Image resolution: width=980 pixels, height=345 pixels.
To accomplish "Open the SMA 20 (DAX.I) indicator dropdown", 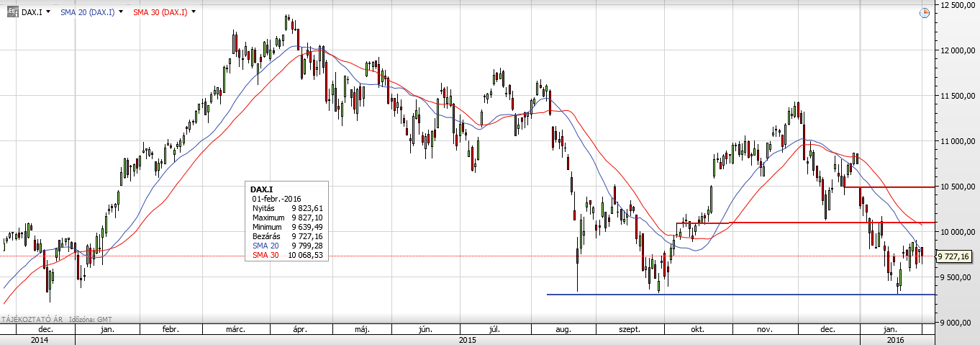I will 120,12.
